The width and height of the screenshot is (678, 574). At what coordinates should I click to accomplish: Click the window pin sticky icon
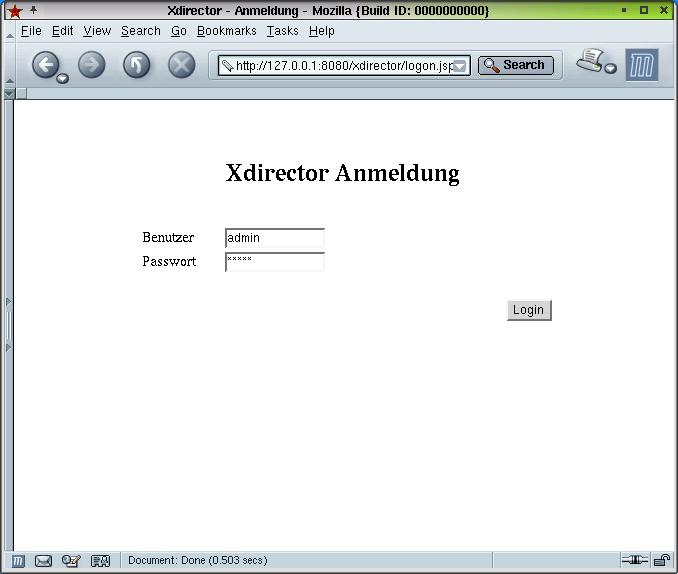point(33,10)
